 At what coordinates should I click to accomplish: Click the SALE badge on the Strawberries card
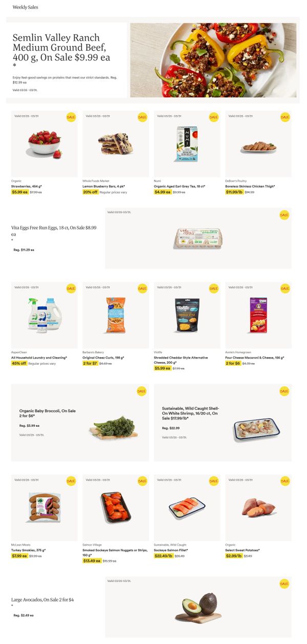[71, 117]
